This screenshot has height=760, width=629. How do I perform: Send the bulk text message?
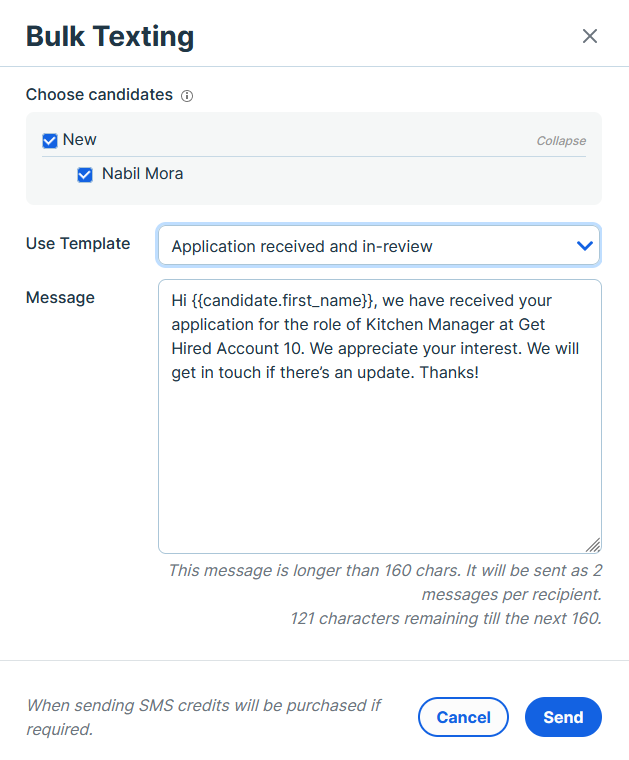tap(563, 717)
